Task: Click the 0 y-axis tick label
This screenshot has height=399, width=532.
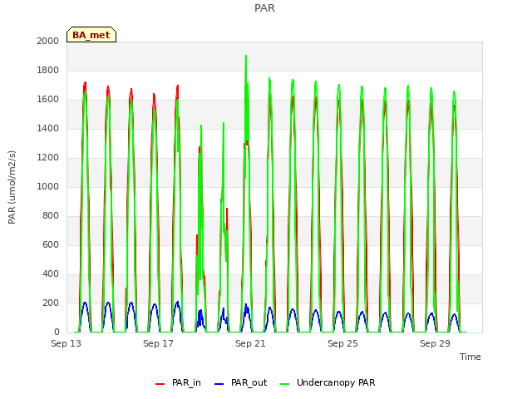Action: [57, 332]
